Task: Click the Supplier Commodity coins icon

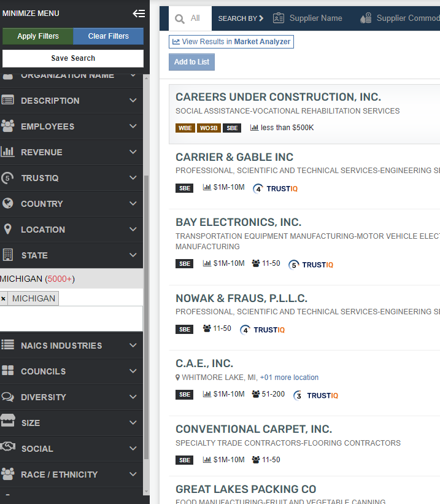Action: point(366,18)
